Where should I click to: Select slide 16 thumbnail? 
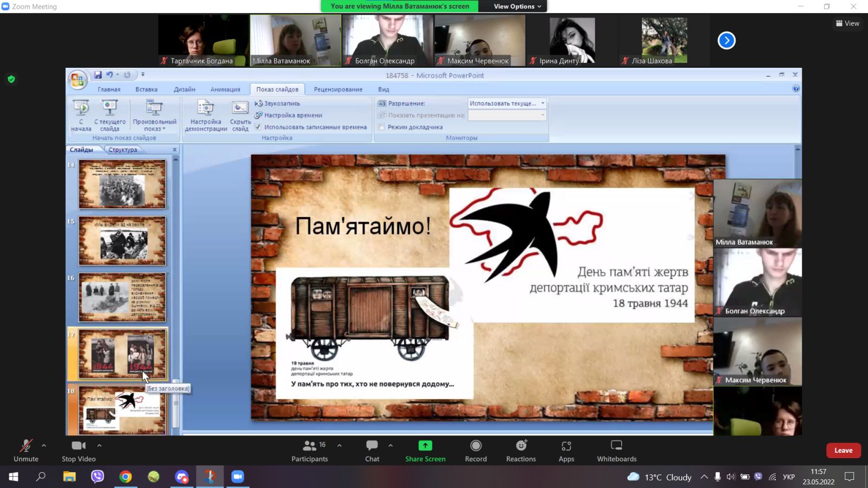tap(122, 297)
